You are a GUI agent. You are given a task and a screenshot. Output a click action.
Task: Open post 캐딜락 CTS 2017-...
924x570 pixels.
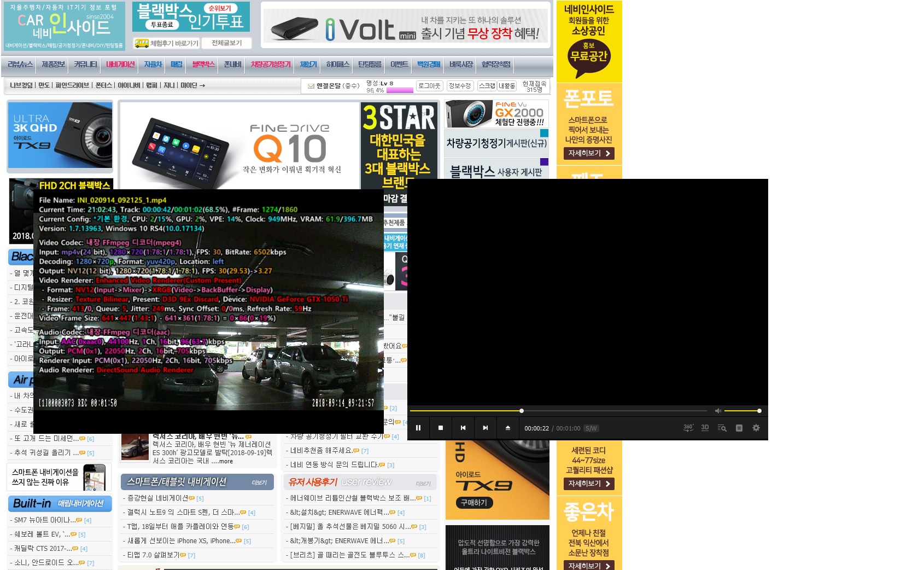pyautogui.click(x=43, y=549)
